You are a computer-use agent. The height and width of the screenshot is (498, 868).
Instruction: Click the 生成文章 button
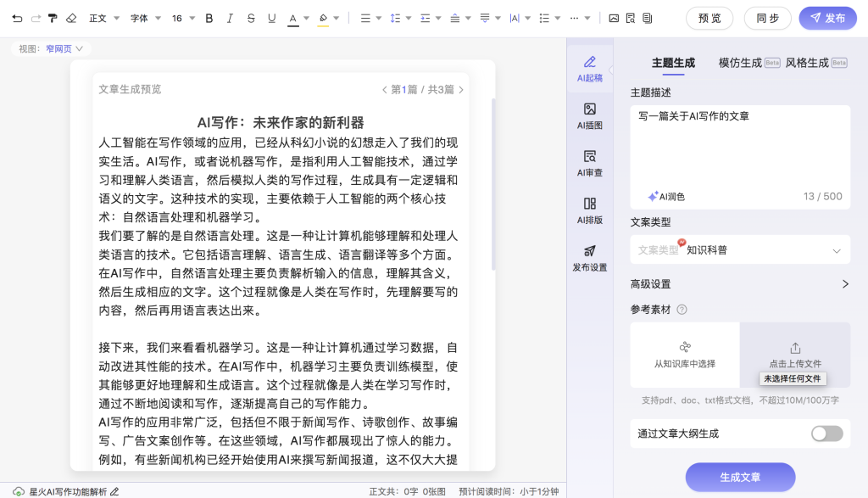point(740,477)
